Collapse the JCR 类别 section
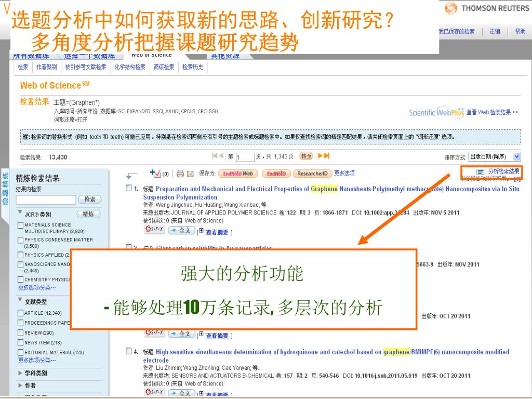The height and width of the screenshot is (399, 532). [x=20, y=212]
